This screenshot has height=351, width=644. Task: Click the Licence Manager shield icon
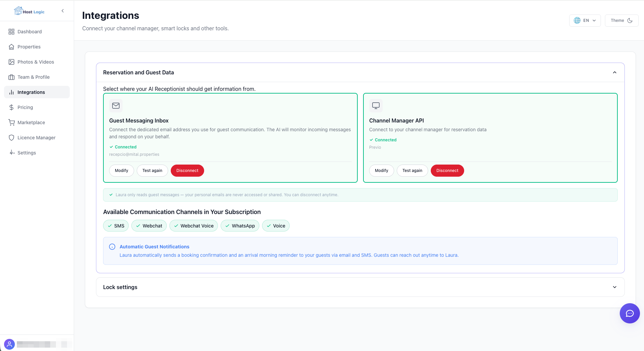point(11,138)
